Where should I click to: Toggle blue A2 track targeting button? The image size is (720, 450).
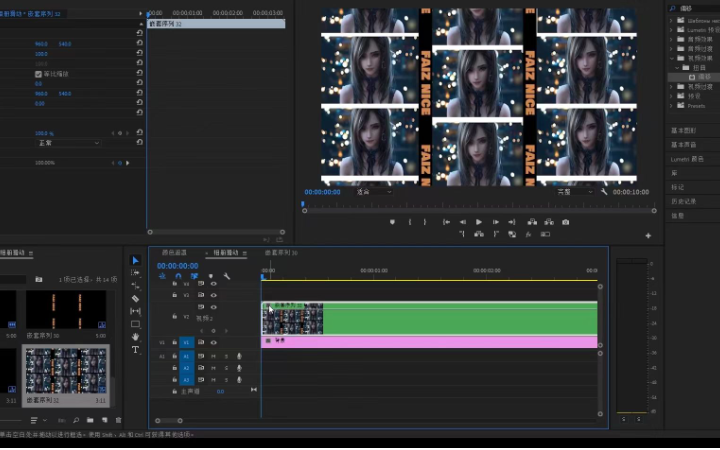(186, 368)
